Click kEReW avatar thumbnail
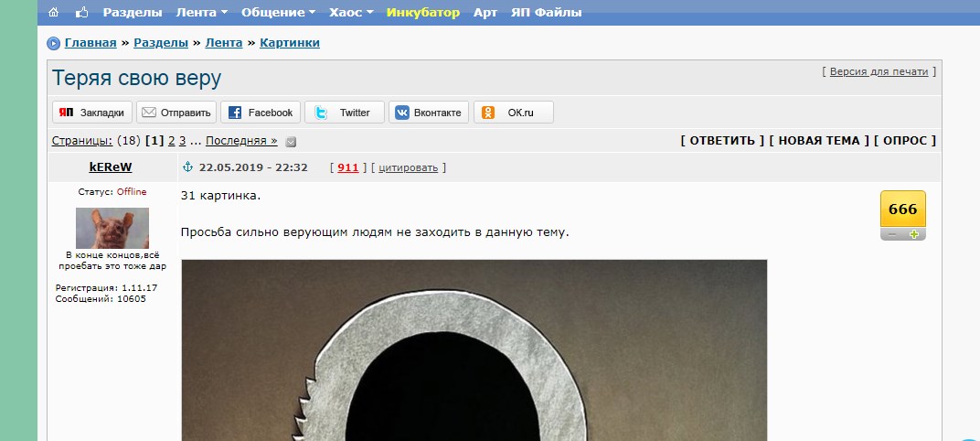 [x=112, y=229]
